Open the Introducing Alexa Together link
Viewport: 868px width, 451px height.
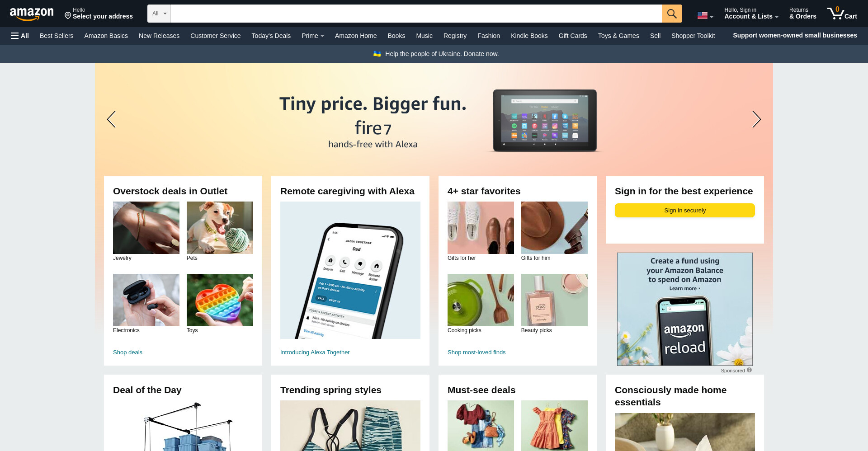(315, 352)
